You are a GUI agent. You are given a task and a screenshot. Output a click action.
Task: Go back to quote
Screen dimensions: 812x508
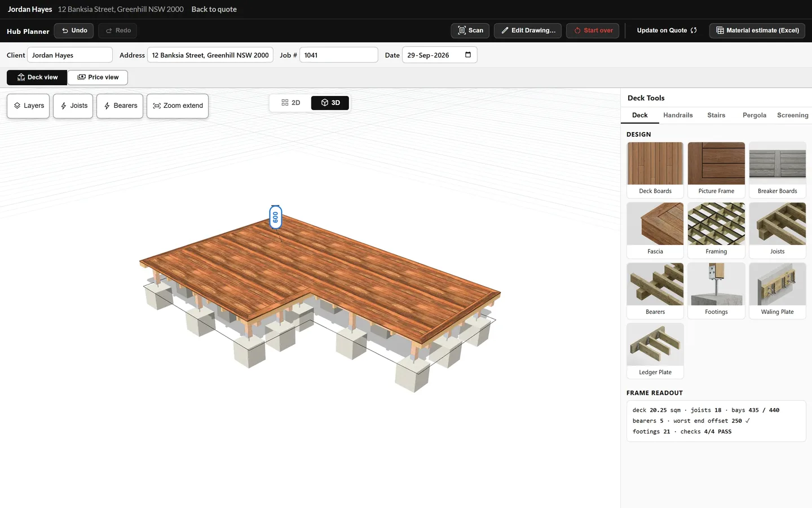[214, 9]
